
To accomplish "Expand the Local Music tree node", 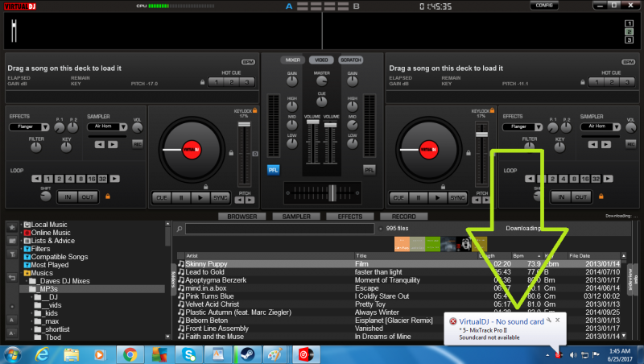I will pyautogui.click(x=22, y=225).
